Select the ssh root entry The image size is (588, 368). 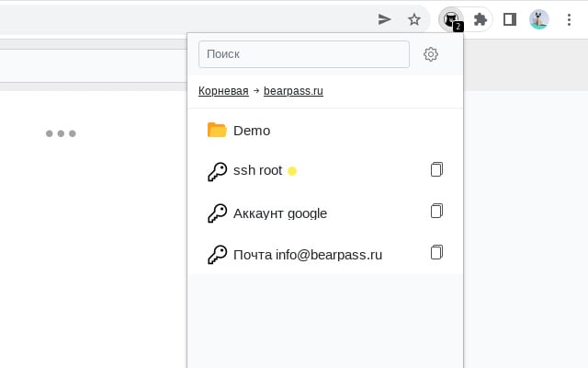(x=257, y=170)
